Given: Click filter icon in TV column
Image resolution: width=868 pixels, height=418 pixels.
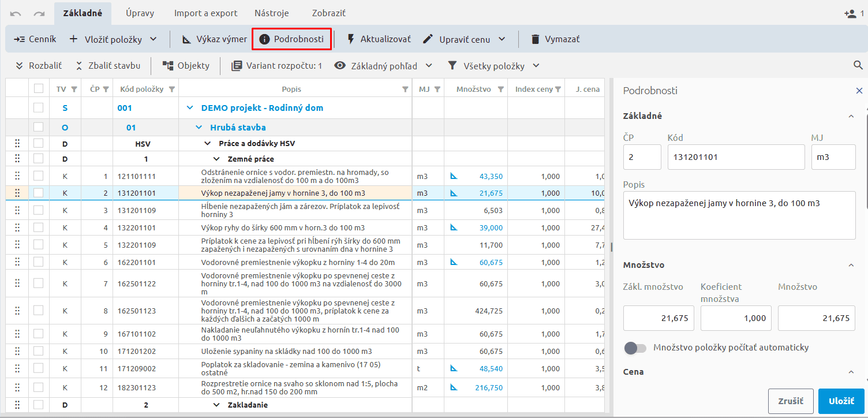Looking at the screenshot, I should (x=74, y=89).
